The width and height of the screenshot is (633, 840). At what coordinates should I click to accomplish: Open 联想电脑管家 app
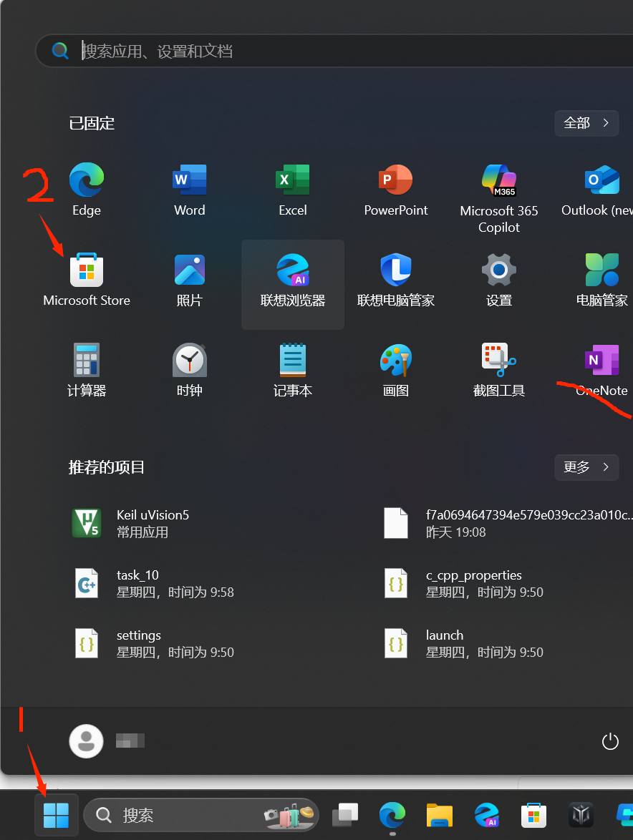coord(395,280)
